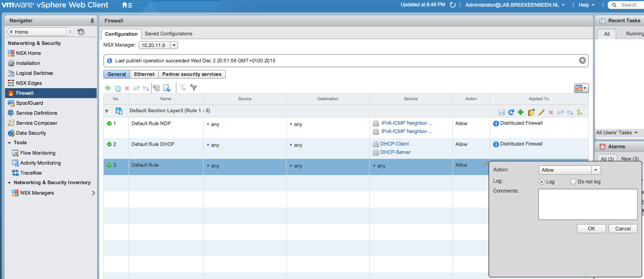Go back to Home in the navigator
The image size is (644, 279).
(36, 32)
